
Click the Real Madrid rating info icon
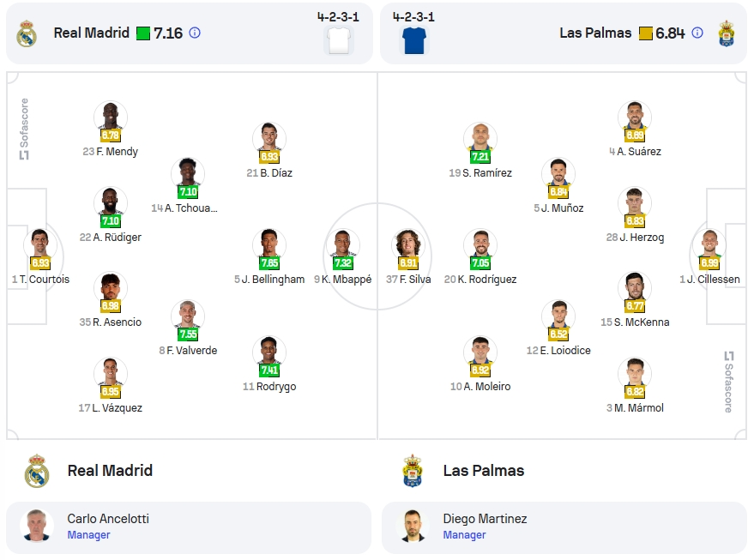click(x=195, y=33)
